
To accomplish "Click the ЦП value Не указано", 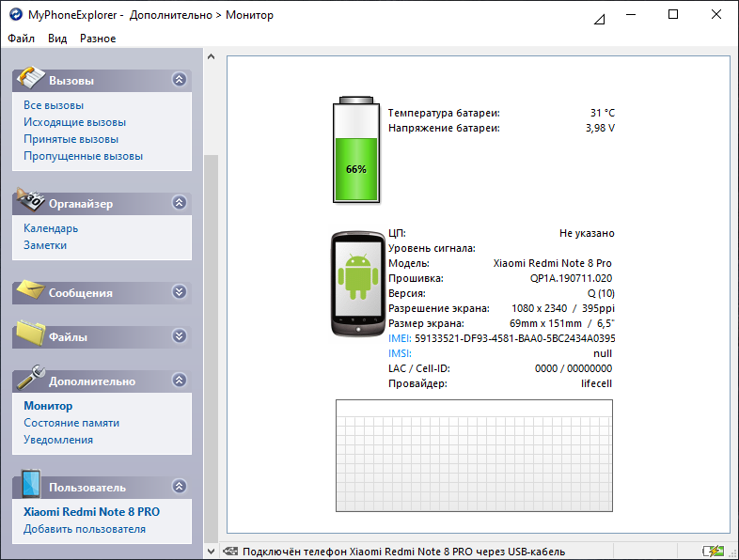I will tap(587, 233).
